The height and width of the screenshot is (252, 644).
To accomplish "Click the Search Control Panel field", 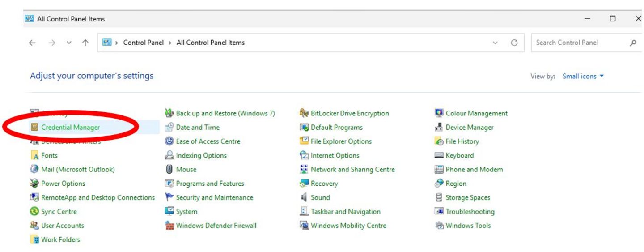I will point(579,43).
